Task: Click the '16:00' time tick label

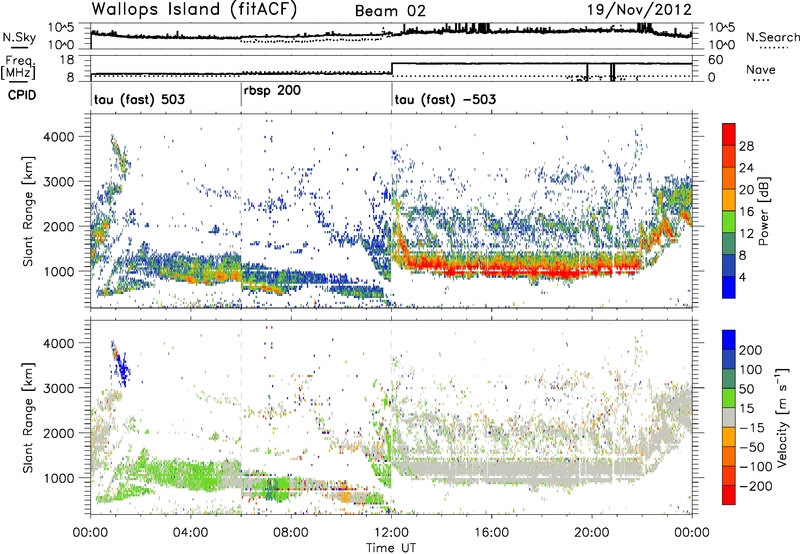Action: click(x=491, y=533)
